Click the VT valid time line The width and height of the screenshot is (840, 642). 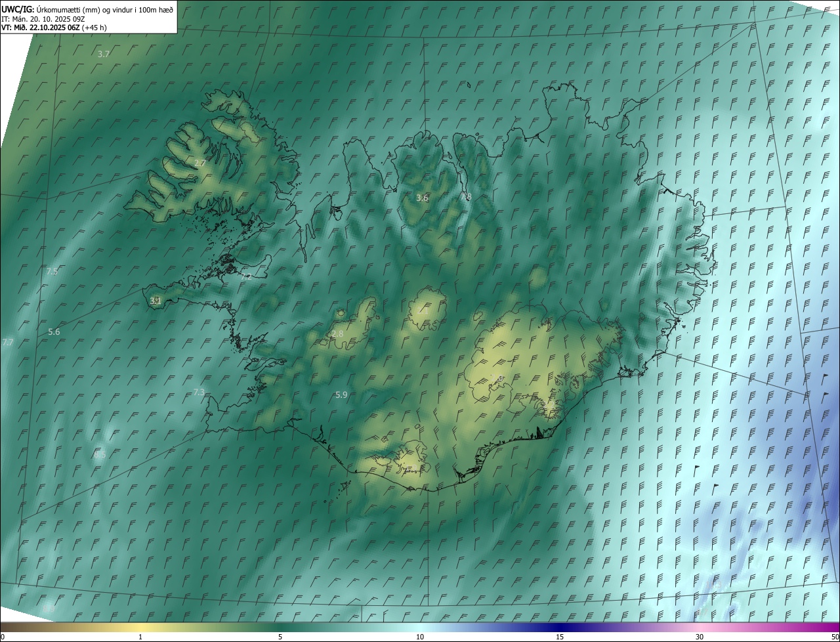click(x=54, y=28)
